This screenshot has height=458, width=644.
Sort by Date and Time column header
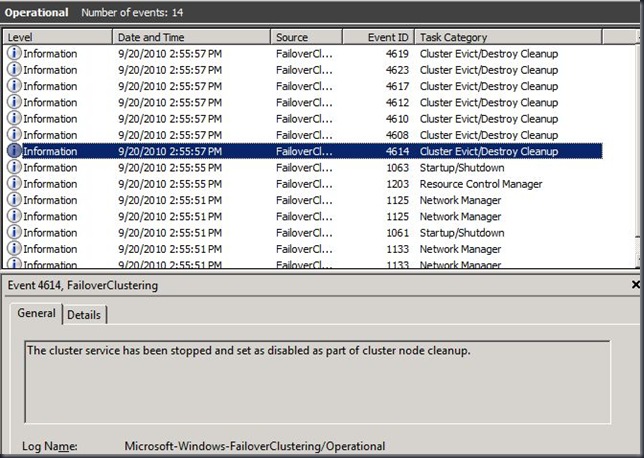point(191,37)
